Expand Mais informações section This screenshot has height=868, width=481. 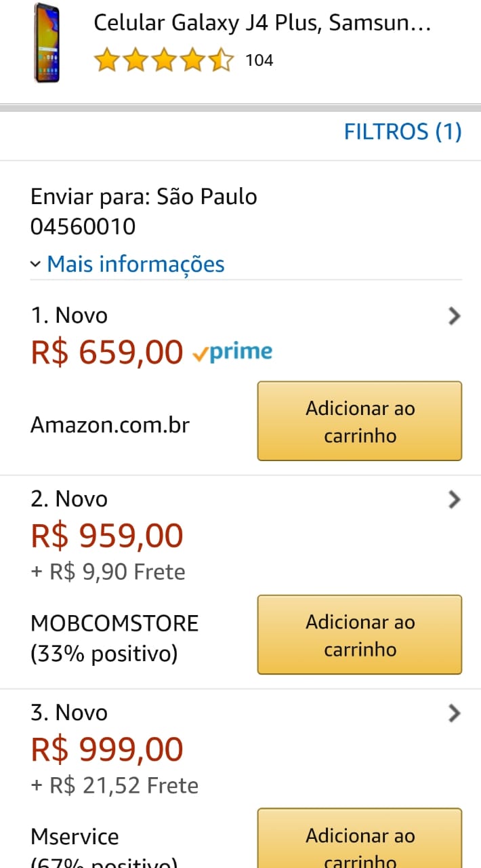tap(135, 264)
